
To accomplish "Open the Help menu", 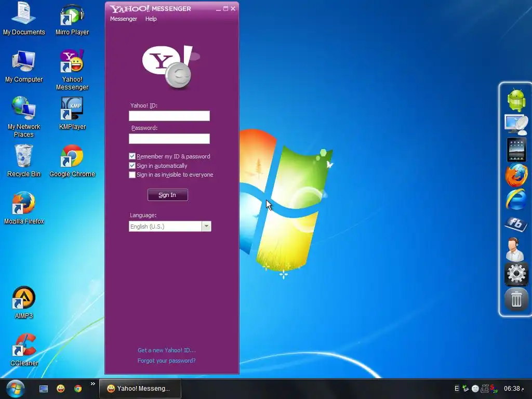I will (151, 19).
